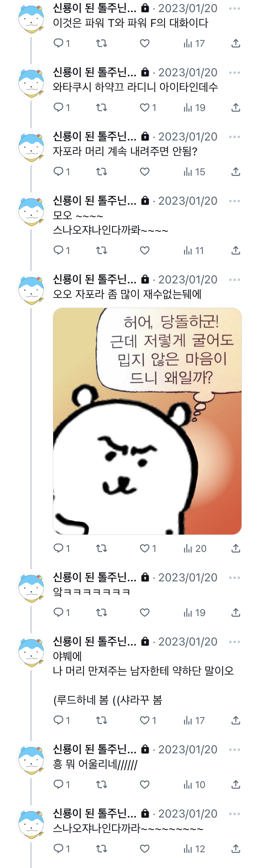This screenshot has height=868, width=258.
Task: Open the angry bear cartoon image
Action: (147, 421)
